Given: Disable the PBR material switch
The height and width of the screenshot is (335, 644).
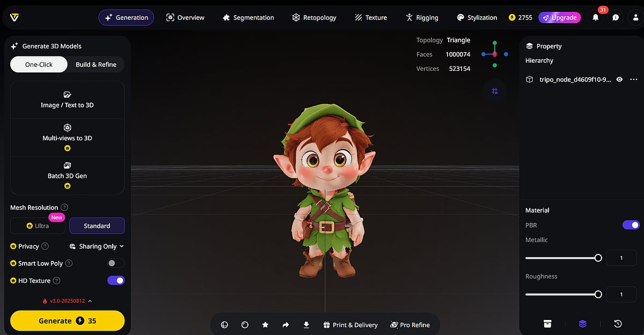Looking at the screenshot, I should [x=631, y=225].
